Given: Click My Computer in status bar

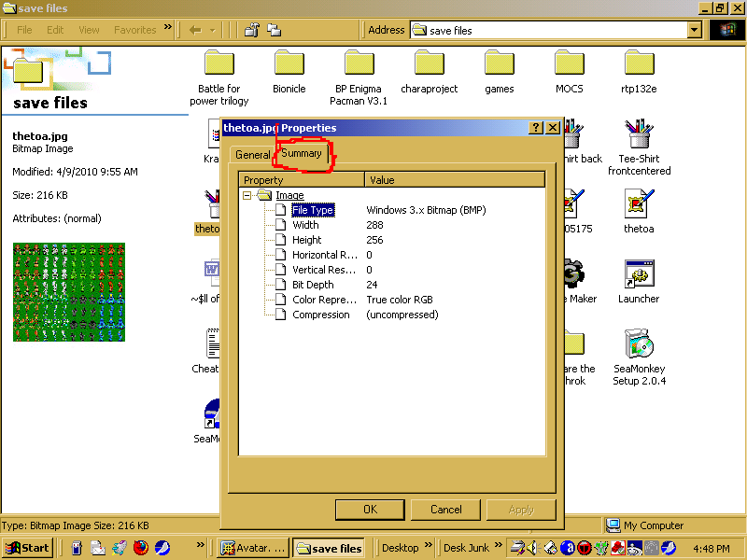Looking at the screenshot, I should pyautogui.click(x=644, y=525).
